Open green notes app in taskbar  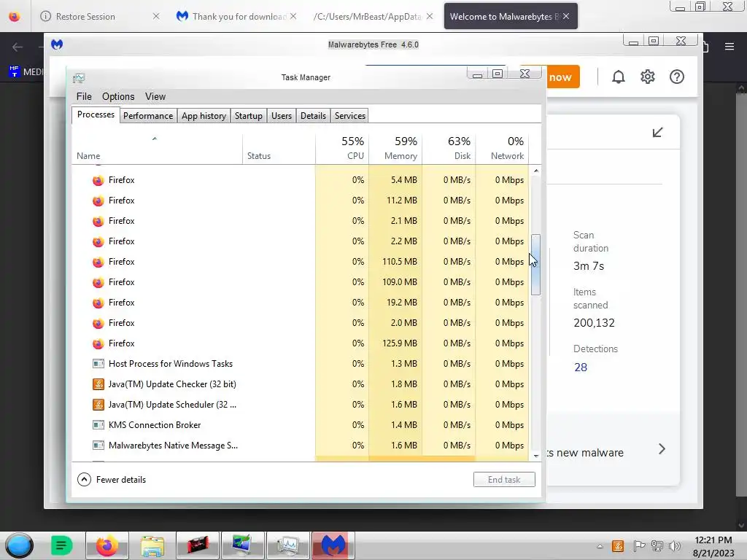tap(61, 545)
